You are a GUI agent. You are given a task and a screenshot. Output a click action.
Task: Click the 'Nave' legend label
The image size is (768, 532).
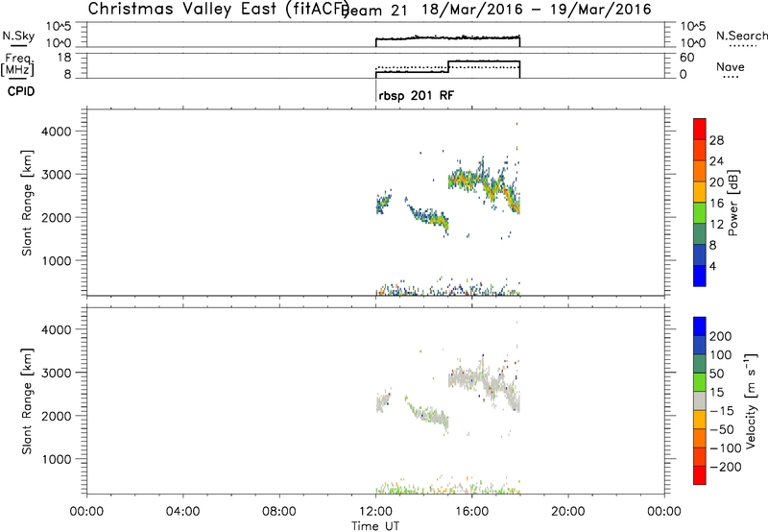[x=731, y=67]
